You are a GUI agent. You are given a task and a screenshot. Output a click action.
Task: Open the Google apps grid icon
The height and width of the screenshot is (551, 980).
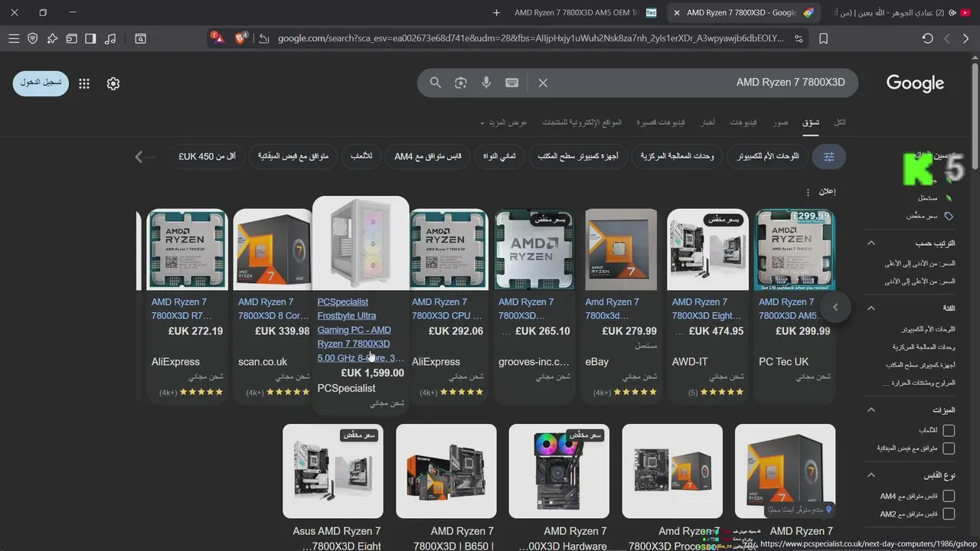[84, 83]
